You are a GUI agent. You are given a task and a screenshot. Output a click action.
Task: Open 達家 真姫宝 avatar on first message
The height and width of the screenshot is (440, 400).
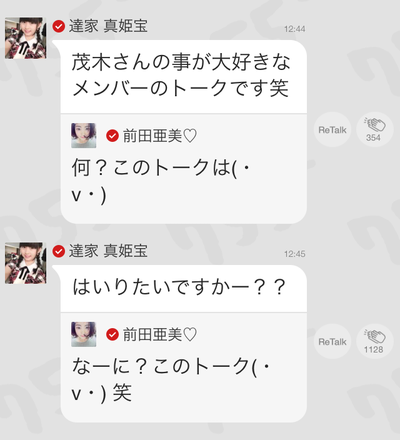pyautogui.click(x=26, y=38)
